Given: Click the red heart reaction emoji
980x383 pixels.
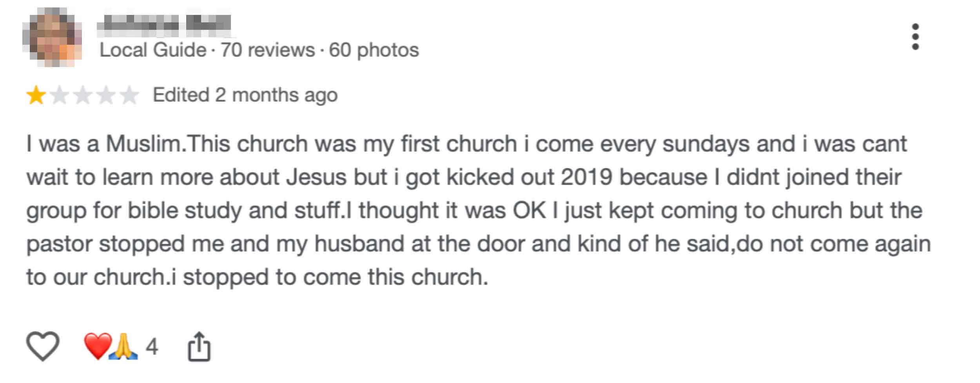Looking at the screenshot, I should 98,346.
